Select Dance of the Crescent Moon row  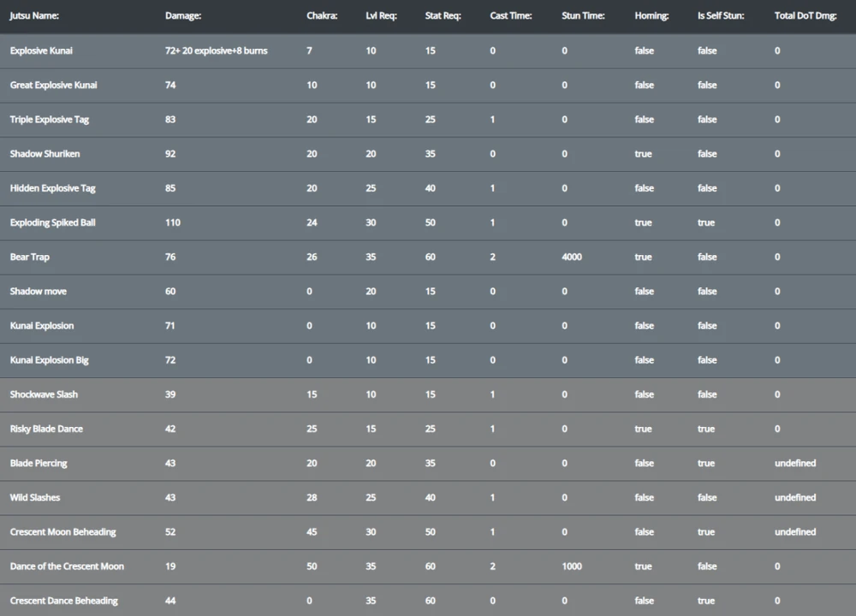tap(67, 566)
